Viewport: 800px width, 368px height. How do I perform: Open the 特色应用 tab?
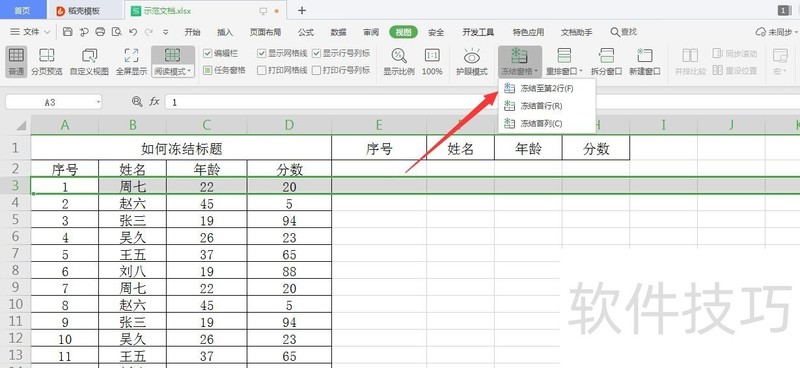coord(528,32)
